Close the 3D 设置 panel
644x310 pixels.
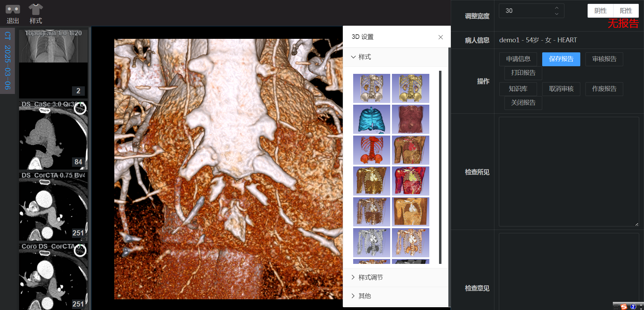[440, 37]
